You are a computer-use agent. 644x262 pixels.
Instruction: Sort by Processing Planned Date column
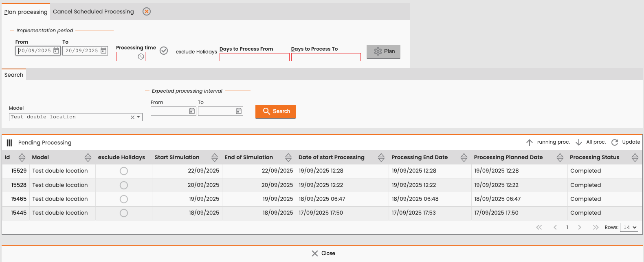(560, 158)
